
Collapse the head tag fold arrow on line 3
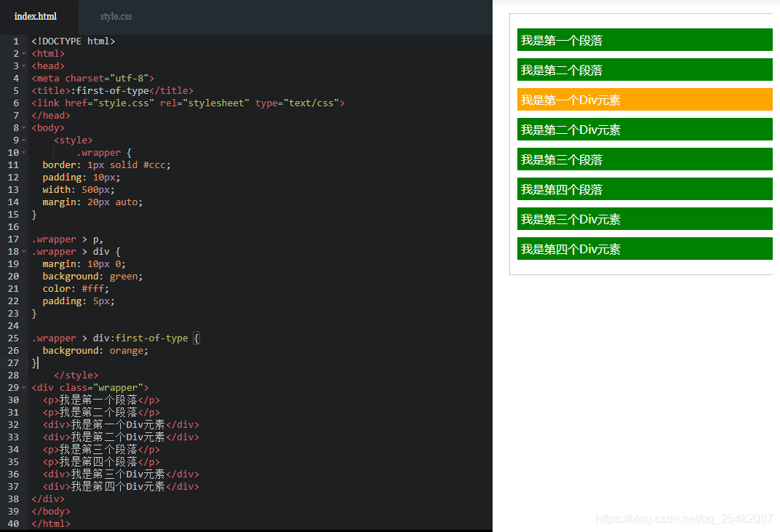tap(23, 66)
